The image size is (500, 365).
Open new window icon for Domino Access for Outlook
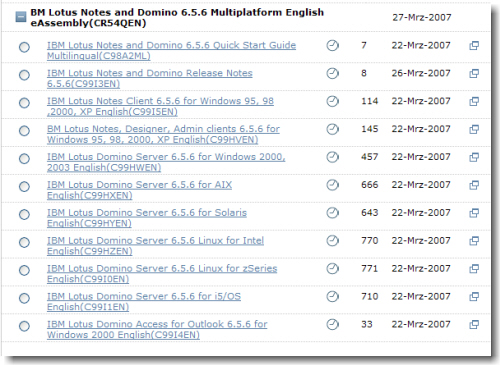click(x=474, y=324)
